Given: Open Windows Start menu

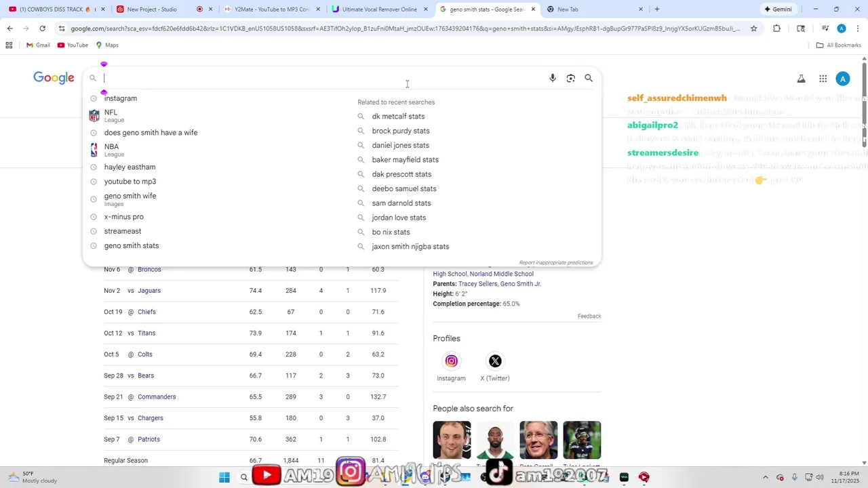Looking at the screenshot, I should (224, 478).
